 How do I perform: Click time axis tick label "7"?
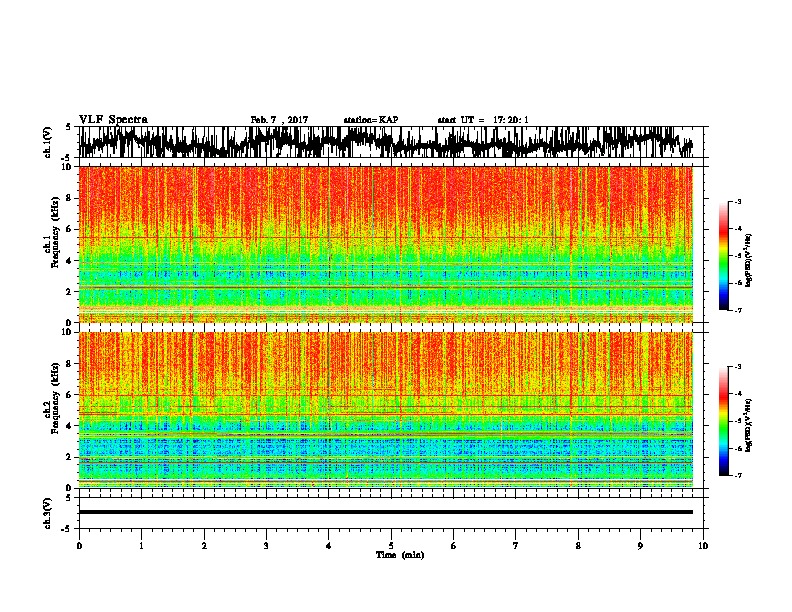[516, 546]
